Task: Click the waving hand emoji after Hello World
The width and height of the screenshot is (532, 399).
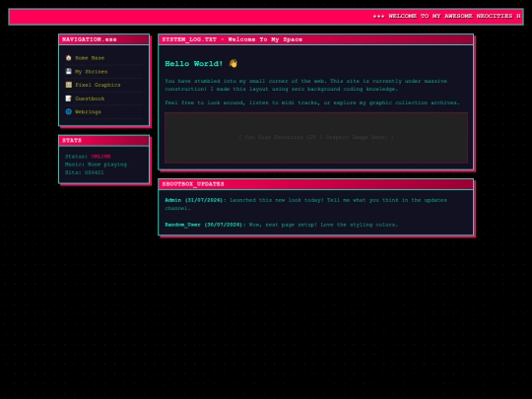Action: 233,63
